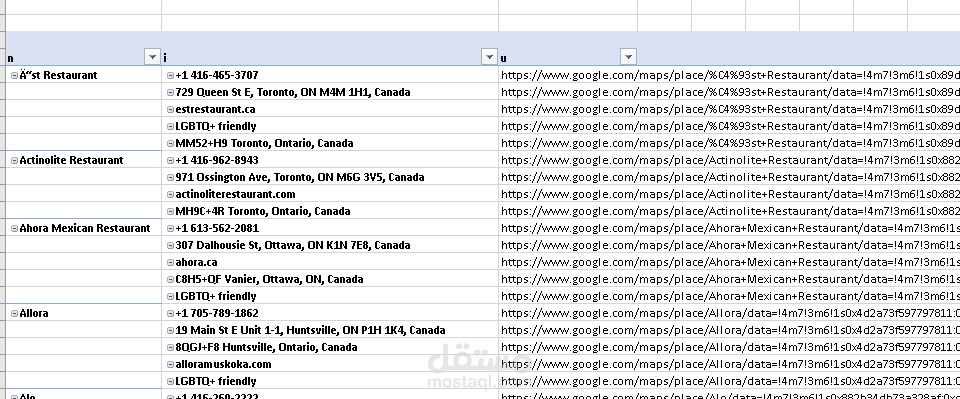Open the filter dropdown for column u
The image size is (960, 399).
click(628, 57)
